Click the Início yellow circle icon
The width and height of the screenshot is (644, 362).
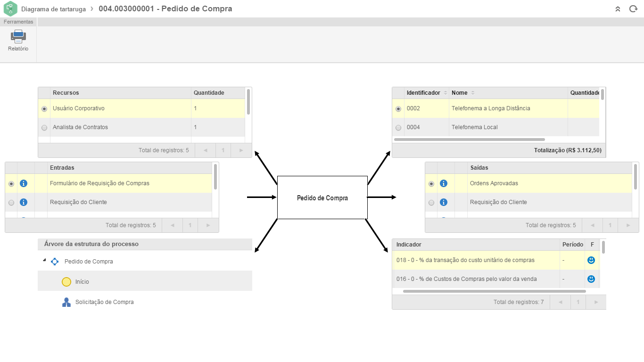pyautogui.click(x=66, y=282)
